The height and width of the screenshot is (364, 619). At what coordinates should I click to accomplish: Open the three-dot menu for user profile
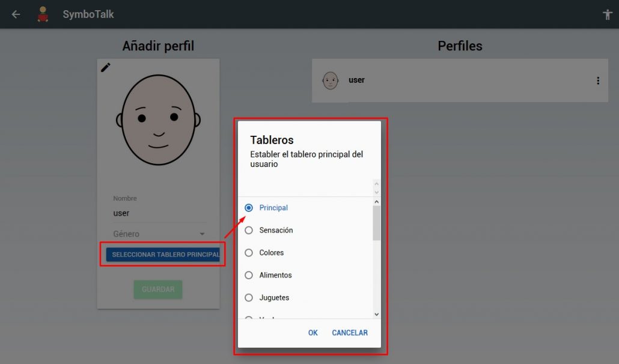point(598,80)
